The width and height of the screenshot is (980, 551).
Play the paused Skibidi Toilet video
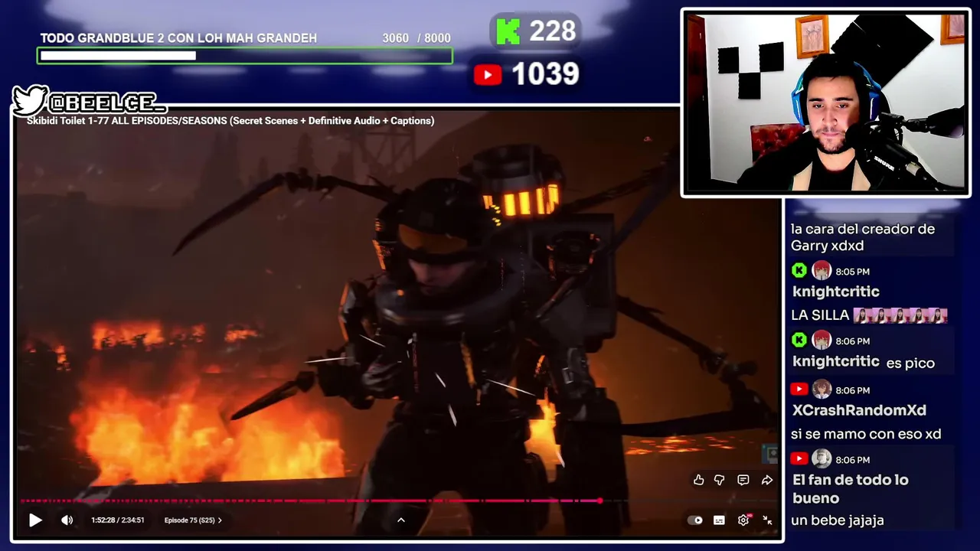[x=35, y=520]
